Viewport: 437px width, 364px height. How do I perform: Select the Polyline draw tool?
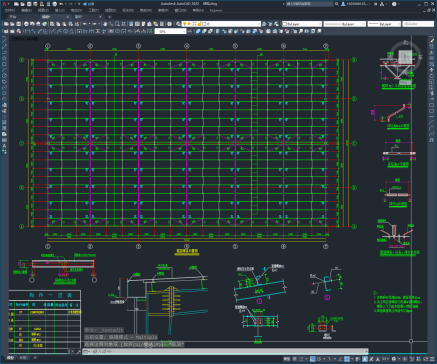point(4,52)
